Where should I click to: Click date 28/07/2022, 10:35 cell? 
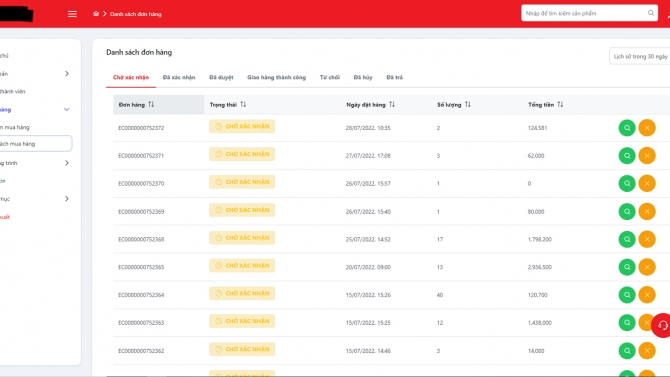[368, 128]
